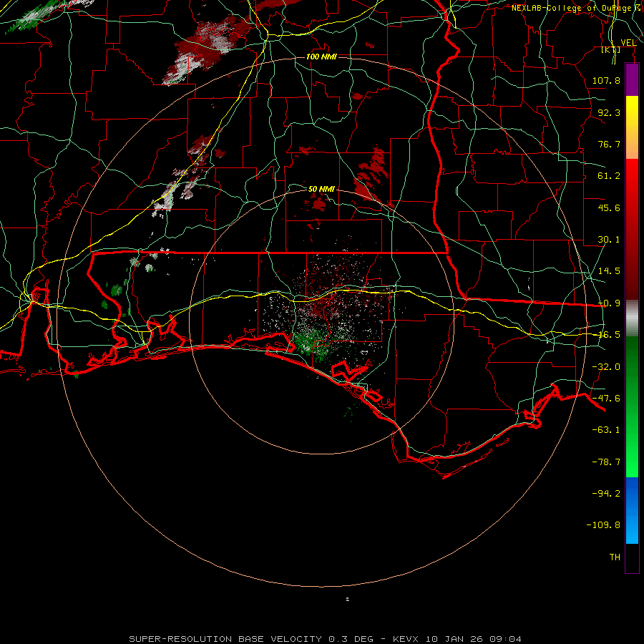The image size is (644, 644).
Task: Click the 107.8 value on the velocity scale
Action: (606, 80)
